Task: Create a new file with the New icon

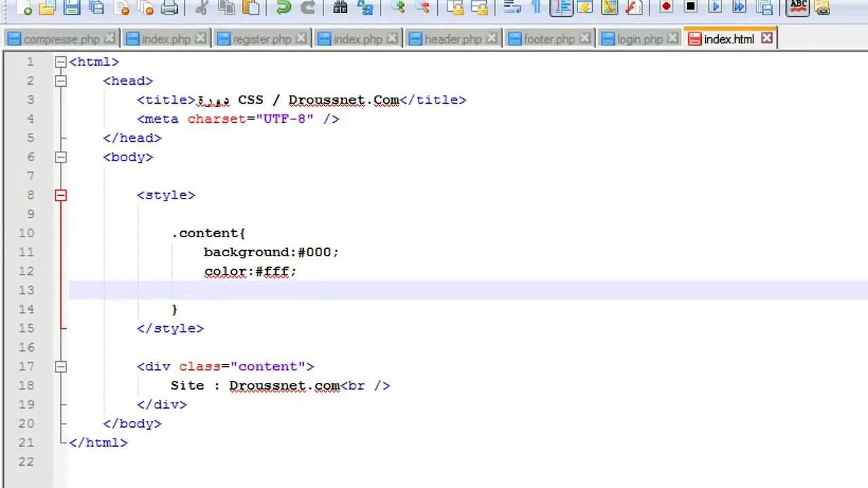Action: coord(23,7)
